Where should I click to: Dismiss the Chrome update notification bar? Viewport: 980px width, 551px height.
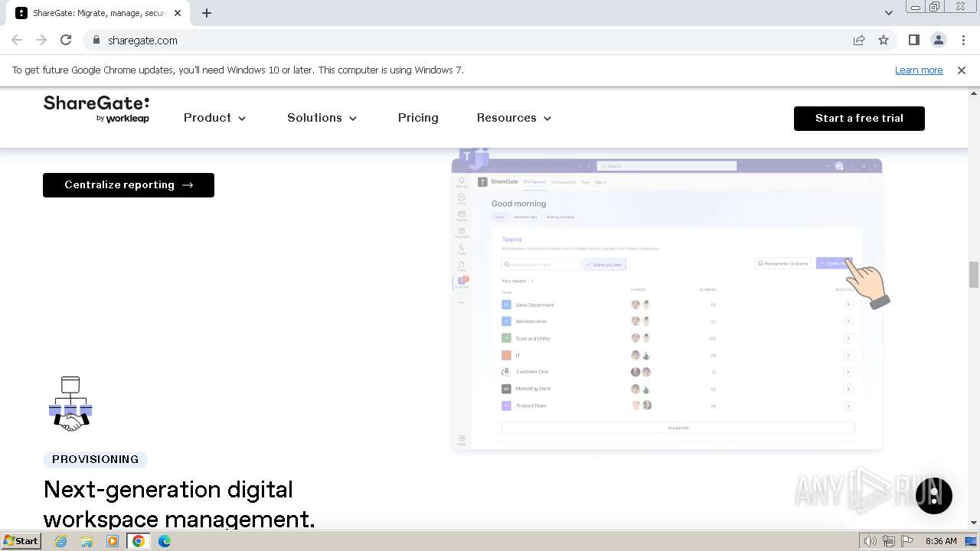point(962,70)
